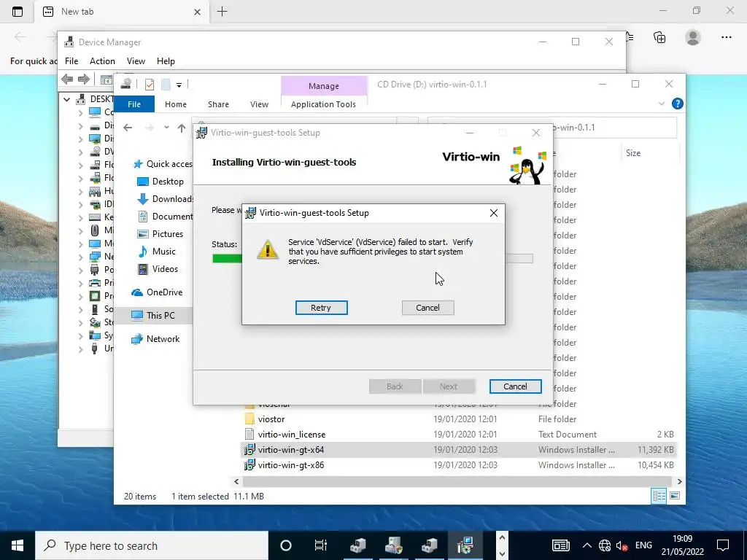Open Downloads in the navigation pane
Viewport: 747px width, 560px height.
(x=165, y=199)
